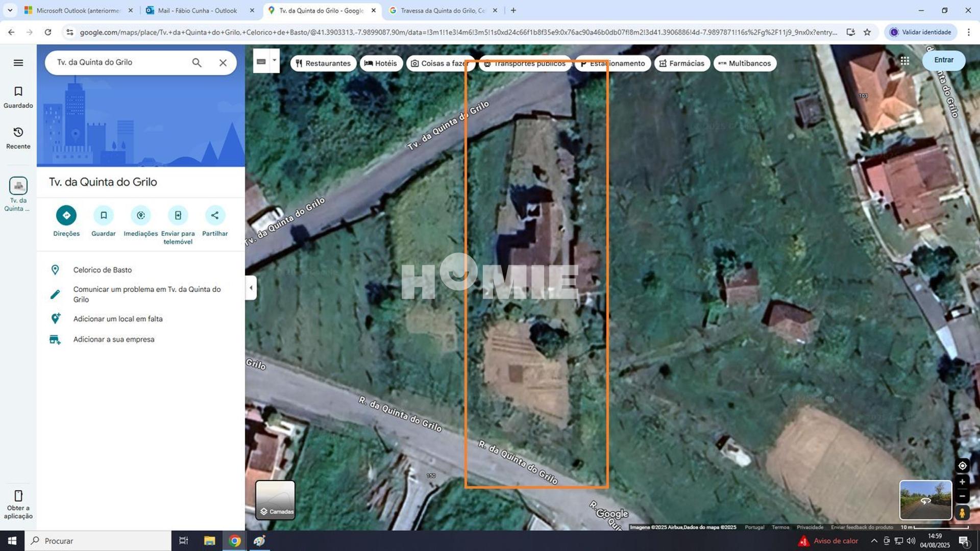980x551 pixels.
Task: Open the Google apps grid
Action: [x=905, y=61]
